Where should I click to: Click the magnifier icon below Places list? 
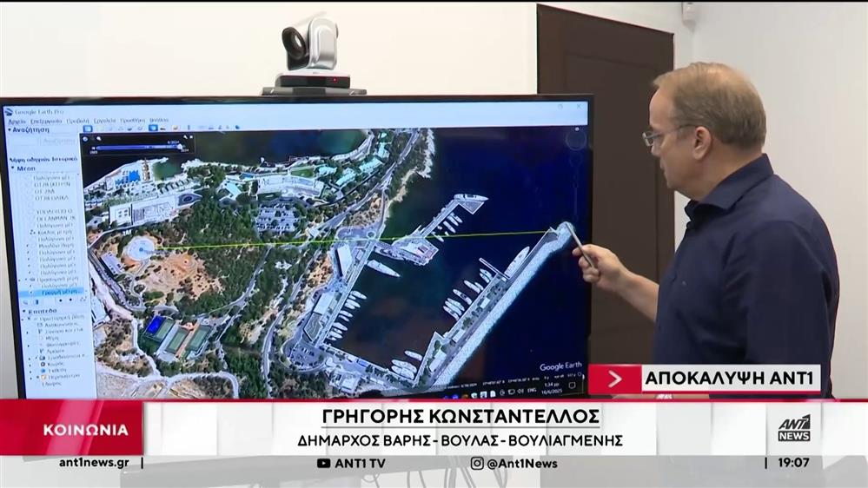(23, 300)
